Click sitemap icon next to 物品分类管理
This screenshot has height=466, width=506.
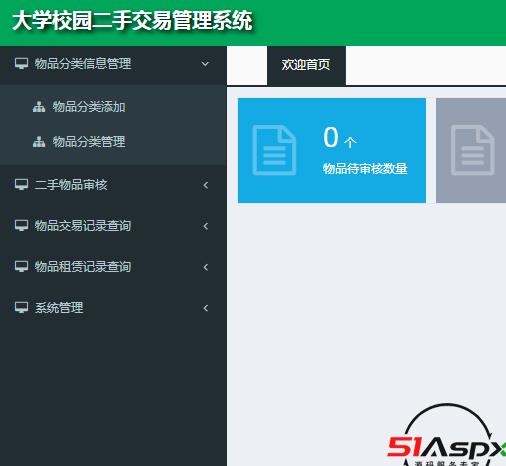[x=39, y=141]
